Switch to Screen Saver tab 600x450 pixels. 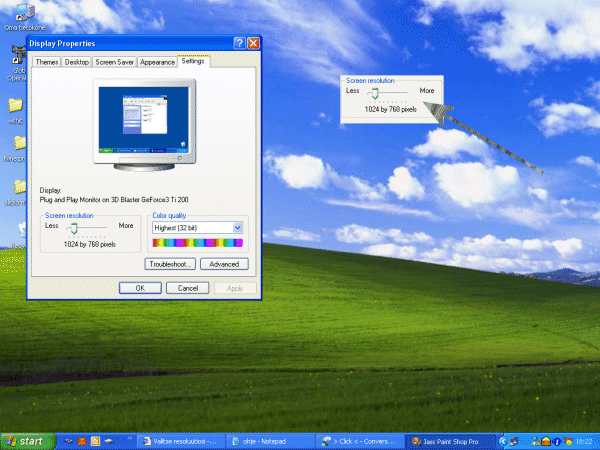point(114,62)
